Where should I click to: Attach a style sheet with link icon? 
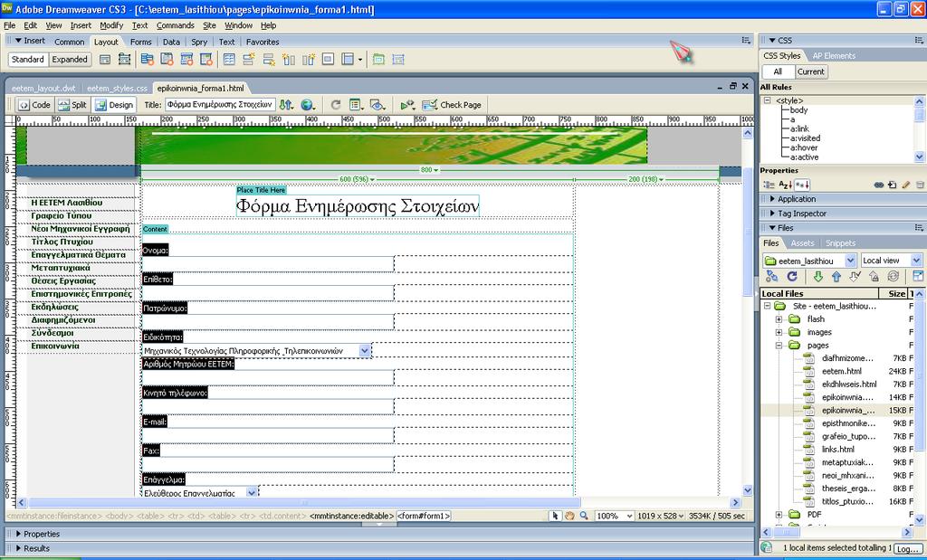(879, 185)
